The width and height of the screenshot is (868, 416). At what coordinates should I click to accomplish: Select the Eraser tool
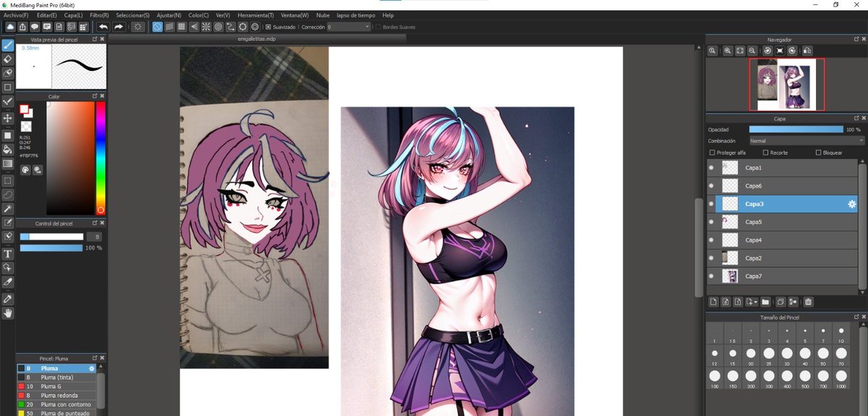tap(8, 59)
